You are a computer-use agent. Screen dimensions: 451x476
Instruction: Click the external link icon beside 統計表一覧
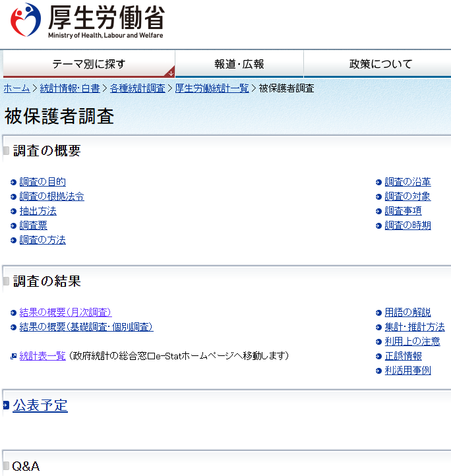pyautogui.click(x=13, y=356)
